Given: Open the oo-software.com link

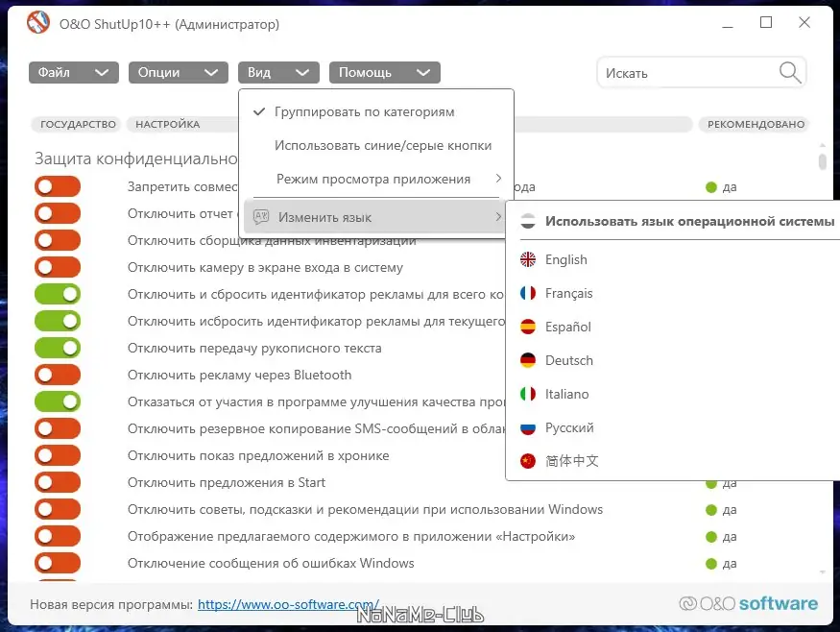Looking at the screenshot, I should pos(288,604).
